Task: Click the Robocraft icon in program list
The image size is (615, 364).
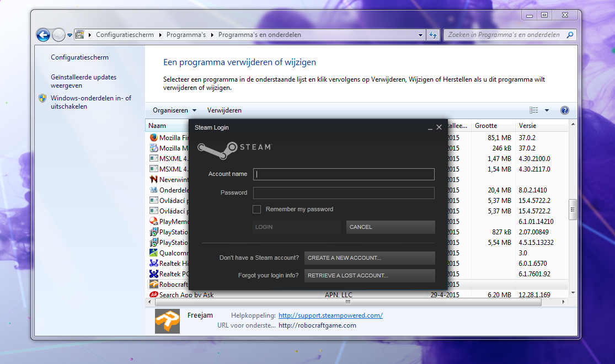Action: (x=154, y=284)
